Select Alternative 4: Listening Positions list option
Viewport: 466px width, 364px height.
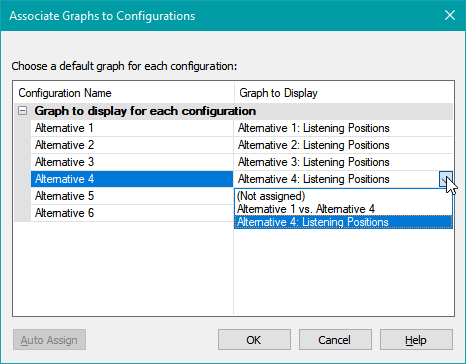343,222
